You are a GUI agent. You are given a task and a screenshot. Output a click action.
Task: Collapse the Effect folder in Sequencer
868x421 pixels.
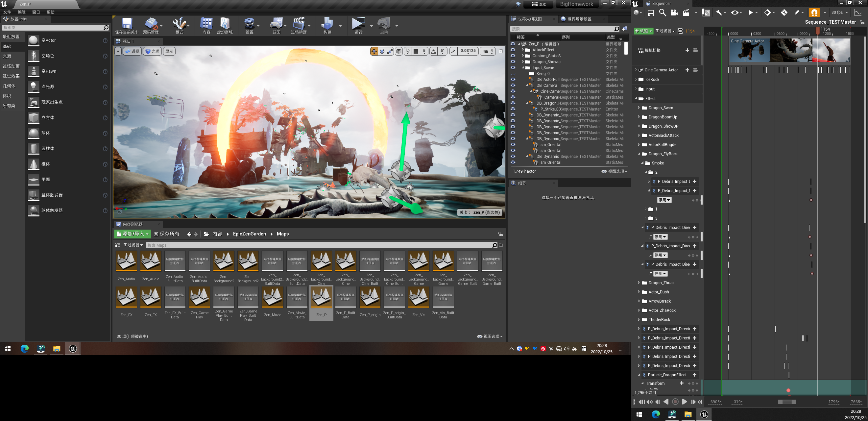pos(636,98)
